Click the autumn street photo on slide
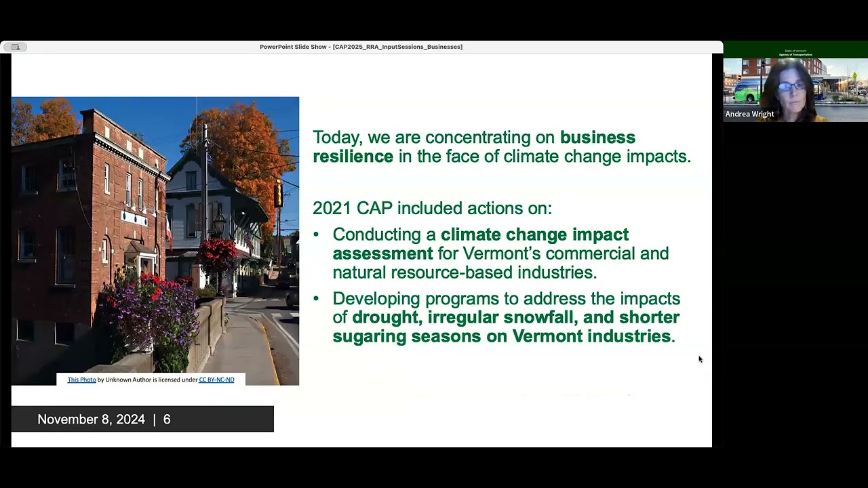868x488 pixels. [x=155, y=241]
